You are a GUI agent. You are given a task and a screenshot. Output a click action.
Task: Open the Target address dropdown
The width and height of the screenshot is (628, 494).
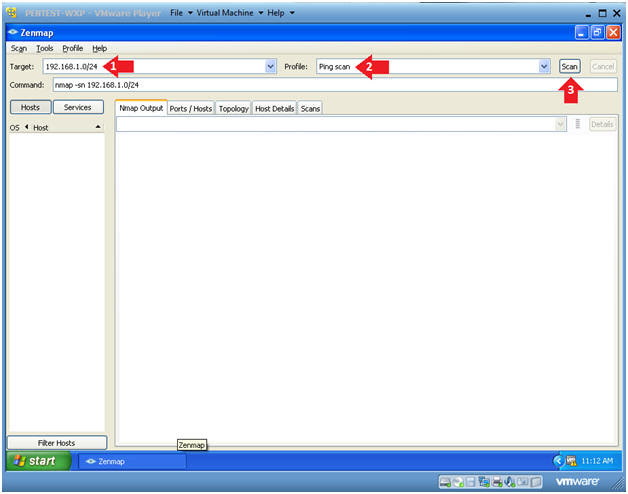(x=271, y=67)
